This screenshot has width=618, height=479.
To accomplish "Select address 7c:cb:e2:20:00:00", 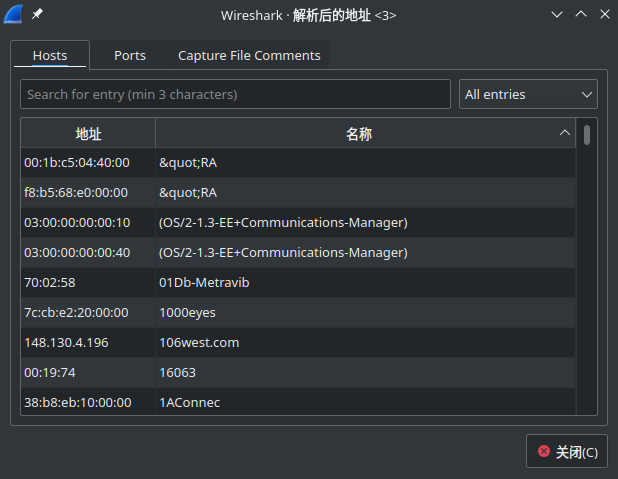I will click(76, 312).
